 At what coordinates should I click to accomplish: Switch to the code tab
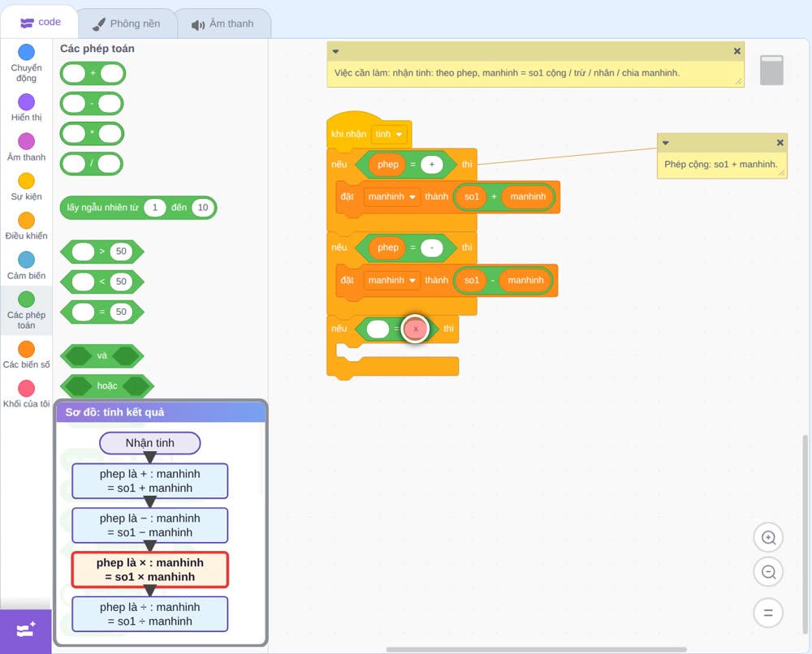40,22
